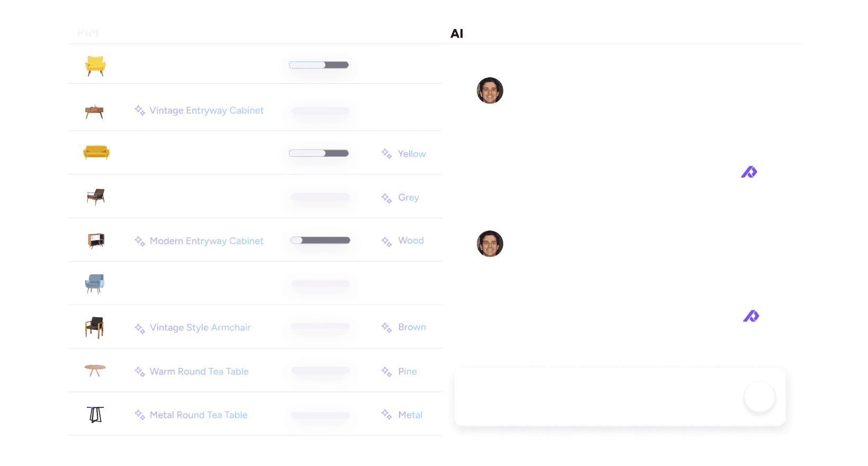
Task: Select the yellow sofa product image
Action: tap(96, 153)
